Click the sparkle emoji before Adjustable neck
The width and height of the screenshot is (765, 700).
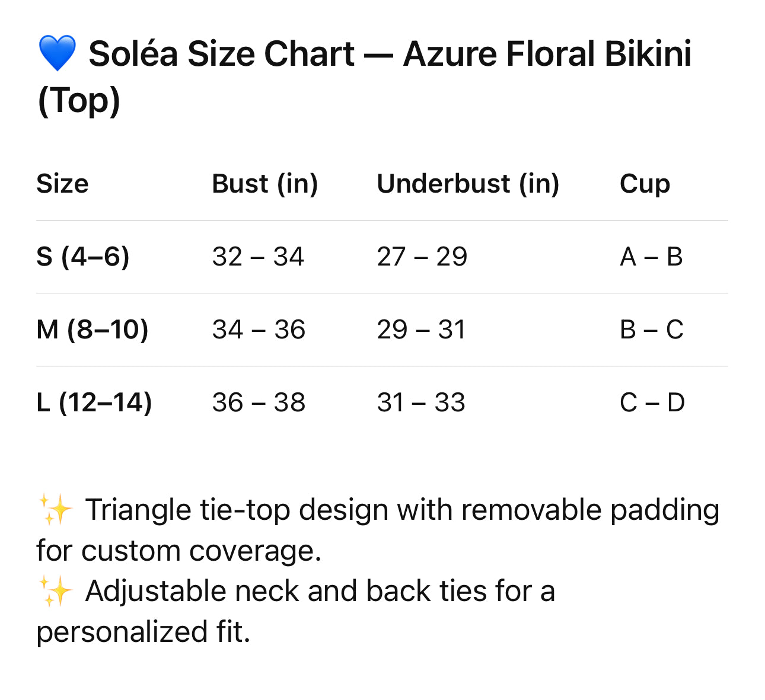55,592
